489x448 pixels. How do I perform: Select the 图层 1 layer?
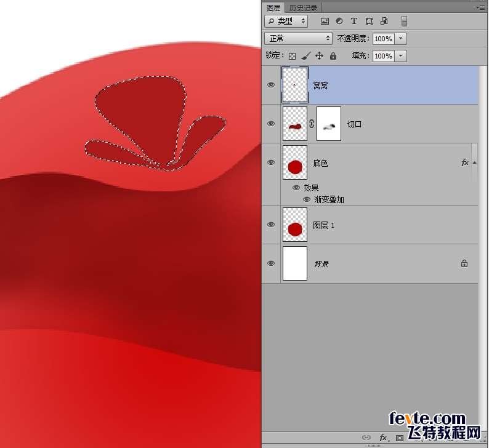pyautogui.click(x=370, y=225)
